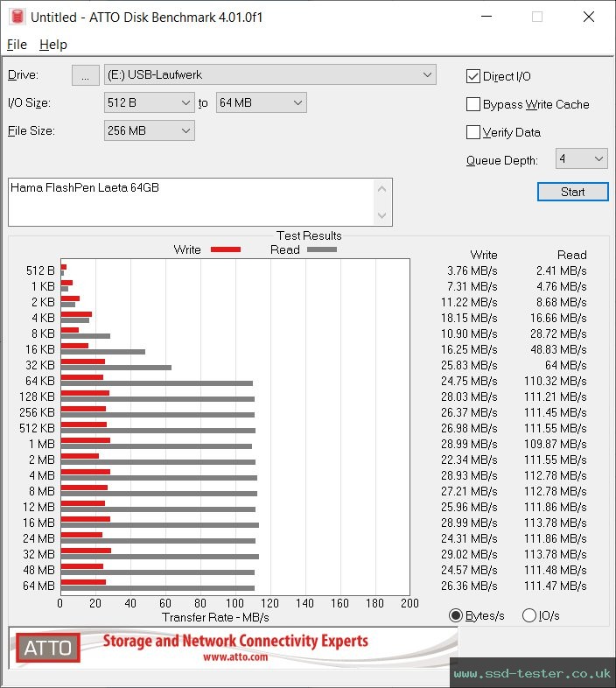Click the red Write legend swatch
This screenshot has width=616, height=688.
(226, 249)
